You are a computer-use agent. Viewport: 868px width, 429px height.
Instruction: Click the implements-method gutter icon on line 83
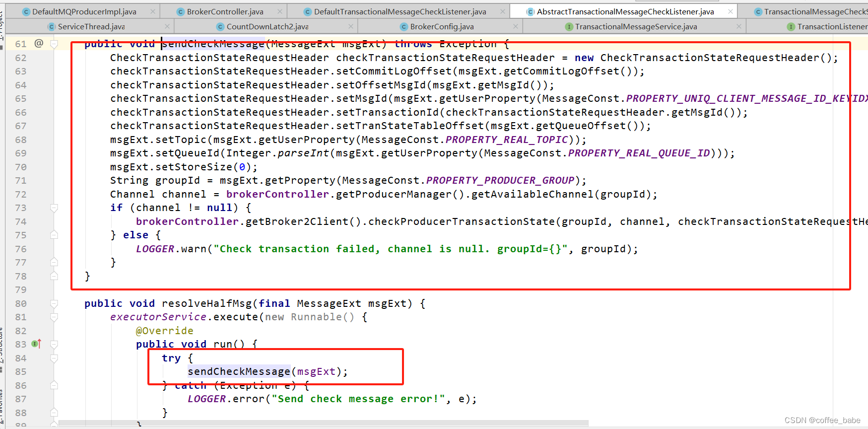36,344
